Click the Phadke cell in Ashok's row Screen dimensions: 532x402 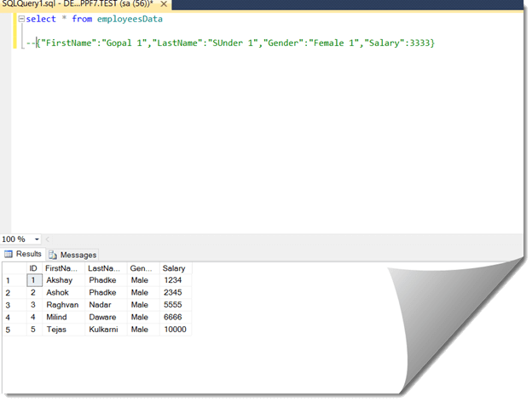(x=106, y=292)
